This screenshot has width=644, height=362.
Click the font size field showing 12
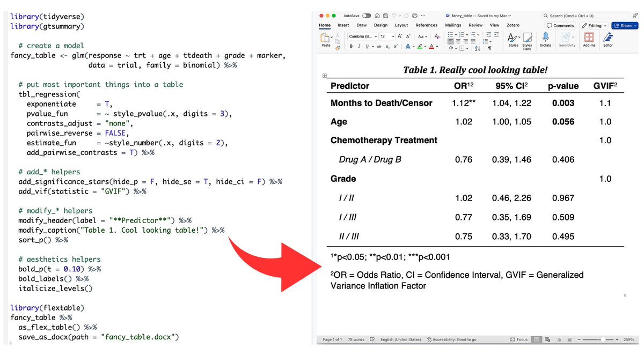pyautogui.click(x=385, y=36)
